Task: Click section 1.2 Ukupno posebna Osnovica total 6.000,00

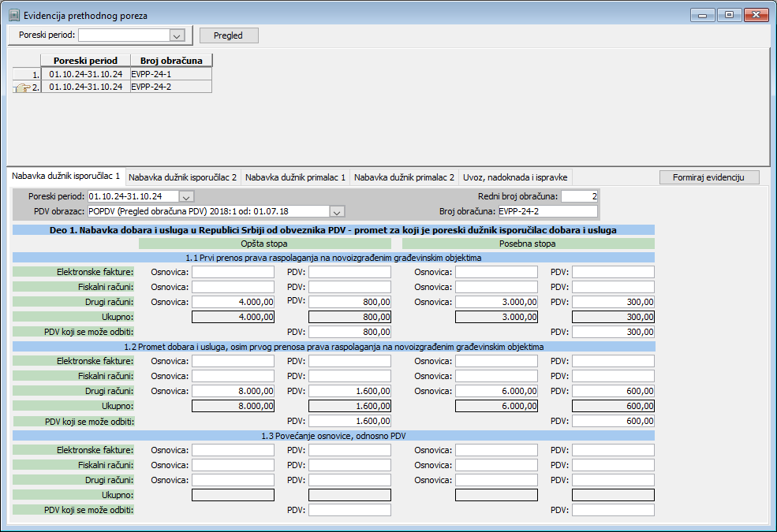Action: point(496,406)
